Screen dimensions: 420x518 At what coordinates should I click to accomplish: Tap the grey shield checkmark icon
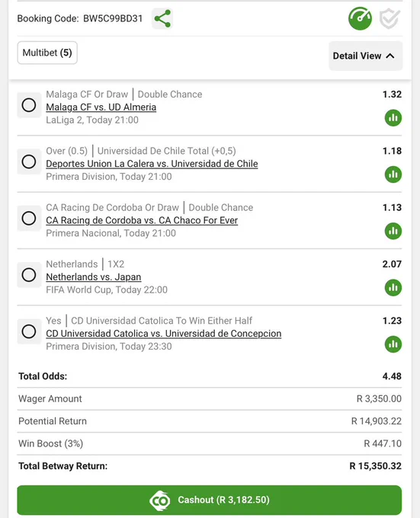coord(390,19)
